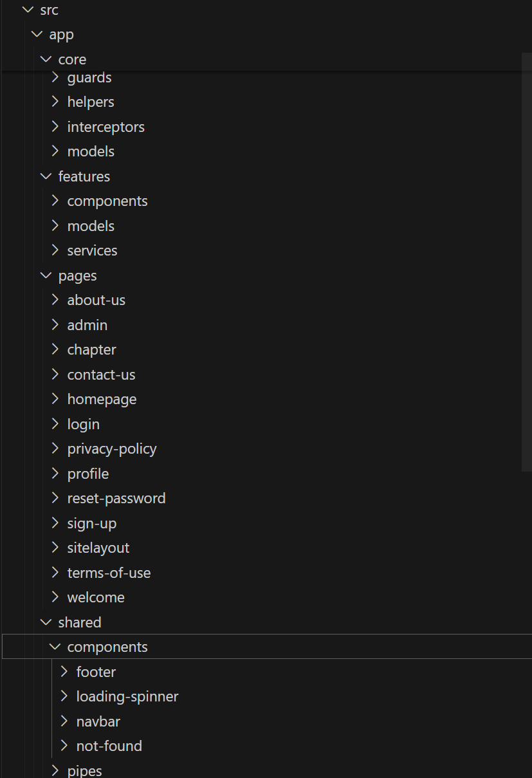Select the about-us folder

[x=96, y=300]
